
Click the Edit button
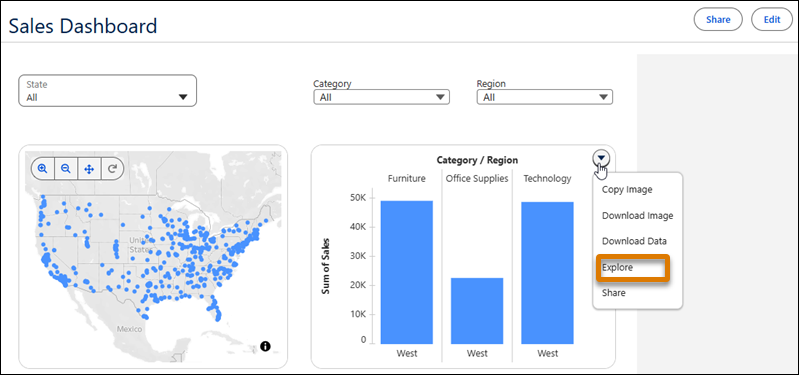point(772,20)
